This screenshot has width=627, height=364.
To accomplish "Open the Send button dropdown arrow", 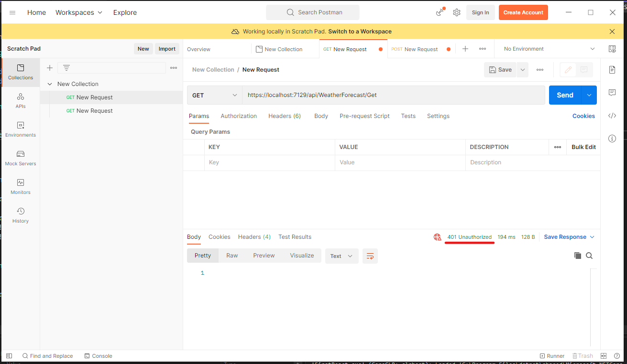I will point(589,95).
